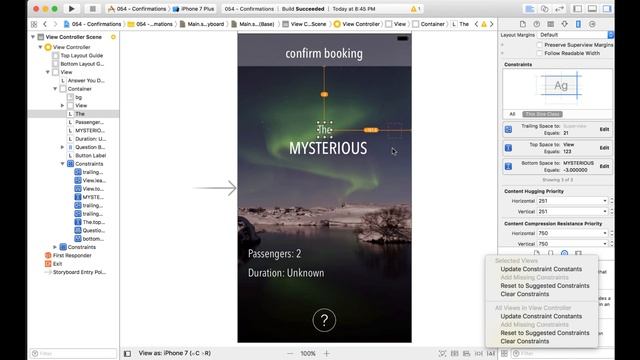Go back in editor history

(x=45, y=24)
